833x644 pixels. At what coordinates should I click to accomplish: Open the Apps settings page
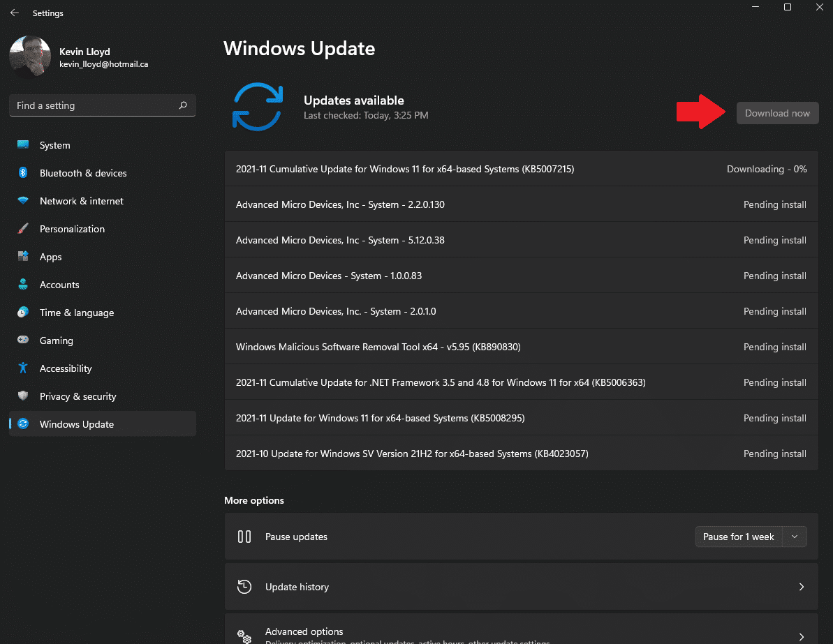(x=103, y=257)
